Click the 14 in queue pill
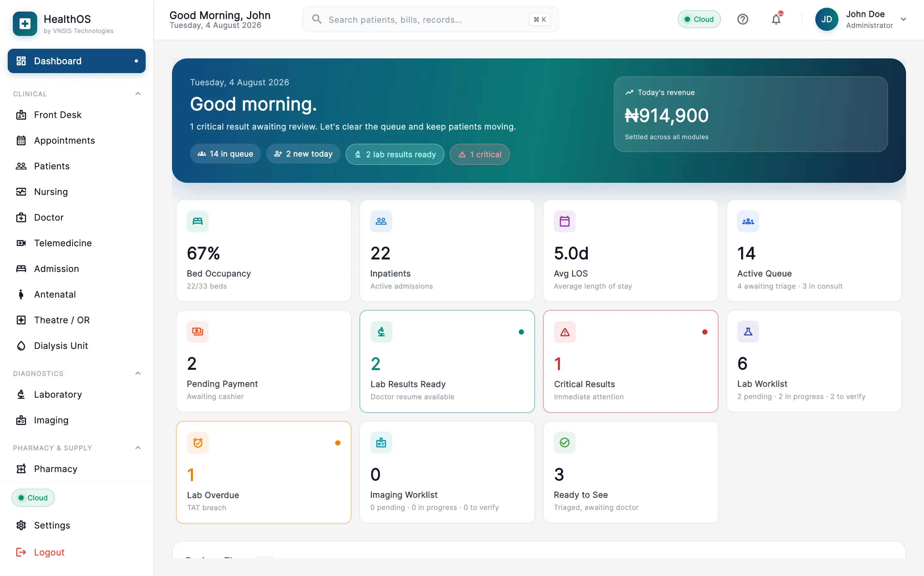Image resolution: width=924 pixels, height=576 pixels. click(x=225, y=154)
